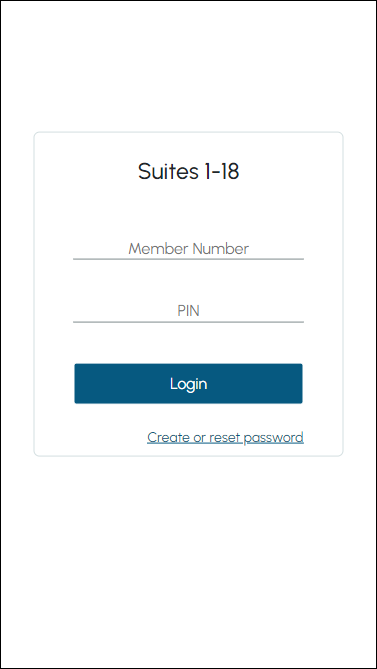Screen dimensions: 377x669
Task: Click the blue Login button
Action: point(188,384)
